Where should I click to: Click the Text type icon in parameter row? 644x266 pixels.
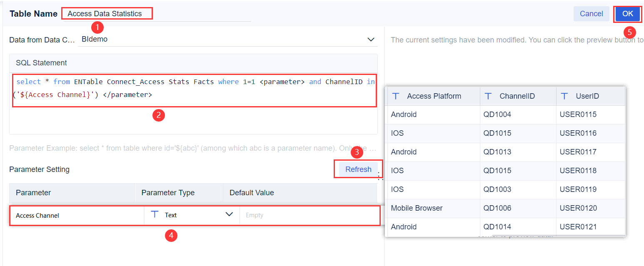[x=155, y=215]
